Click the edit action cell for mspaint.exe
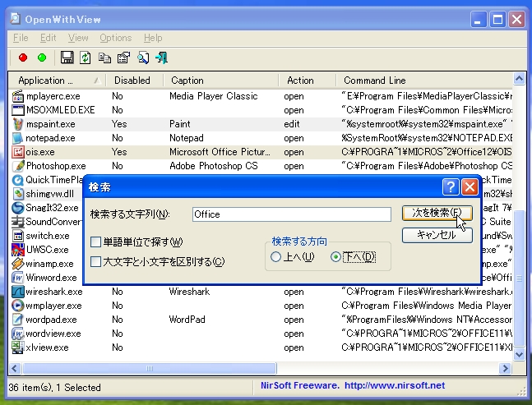Screen dimensions: 532x405 tap(292, 124)
